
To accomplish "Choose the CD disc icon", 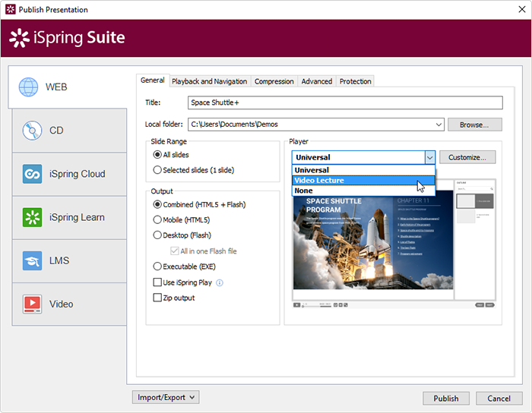I will pos(32,131).
